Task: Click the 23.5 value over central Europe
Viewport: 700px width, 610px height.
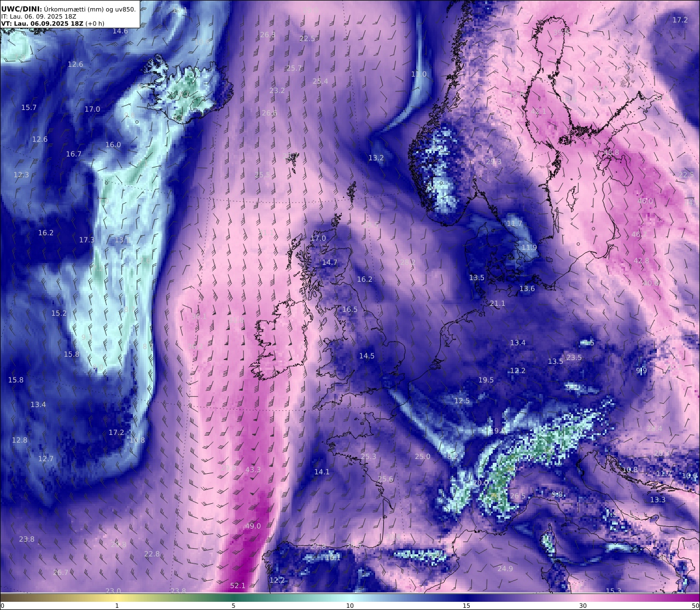Action: (574, 357)
